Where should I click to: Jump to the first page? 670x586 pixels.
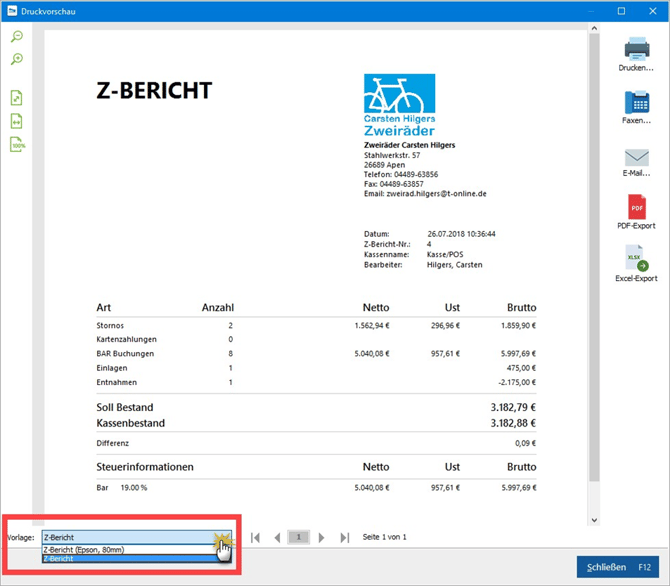(256, 538)
